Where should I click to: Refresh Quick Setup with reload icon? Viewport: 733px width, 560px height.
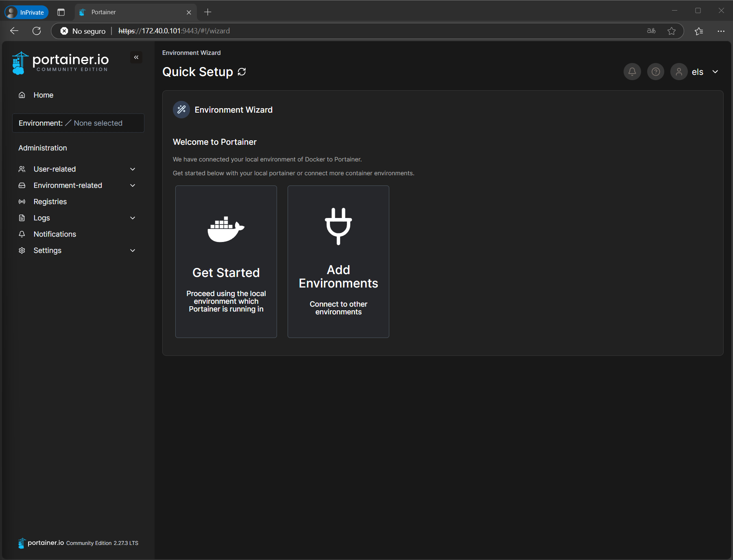click(x=242, y=72)
